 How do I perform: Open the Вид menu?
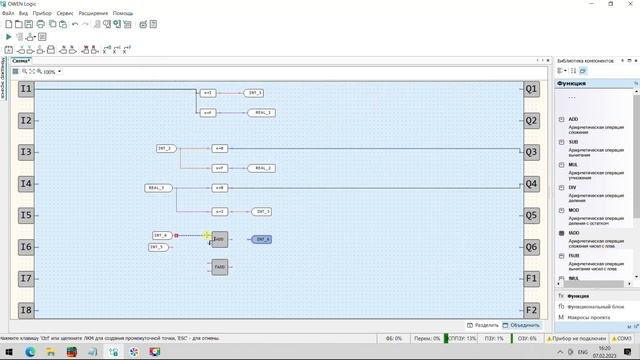pyautogui.click(x=23, y=13)
